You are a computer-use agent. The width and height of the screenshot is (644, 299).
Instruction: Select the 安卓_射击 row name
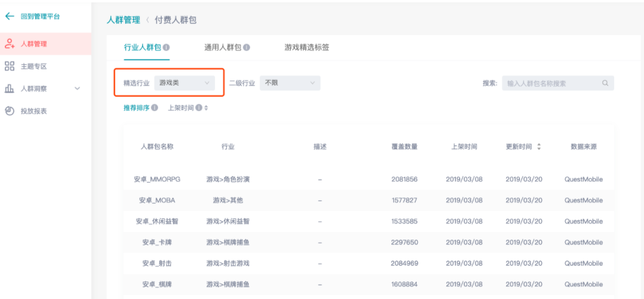157,263
